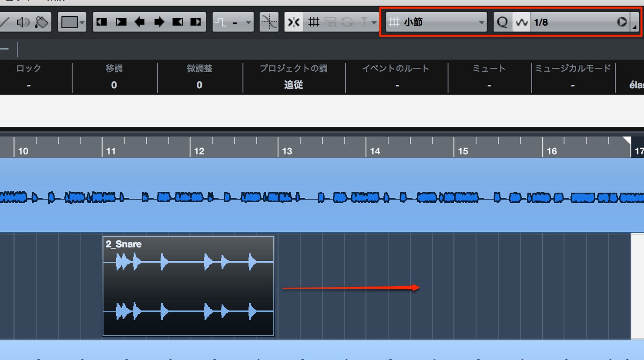Click the 2_Snare event name label

point(124,244)
